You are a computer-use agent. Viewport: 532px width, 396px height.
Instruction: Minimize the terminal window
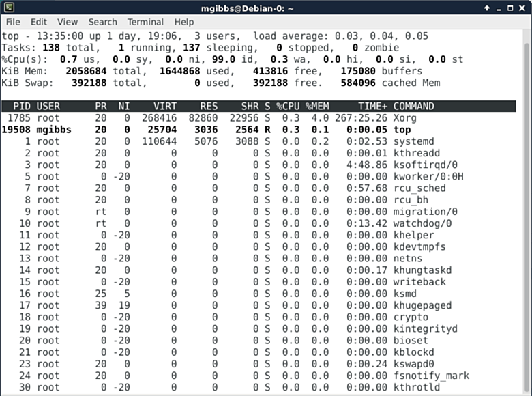pyautogui.click(x=499, y=8)
